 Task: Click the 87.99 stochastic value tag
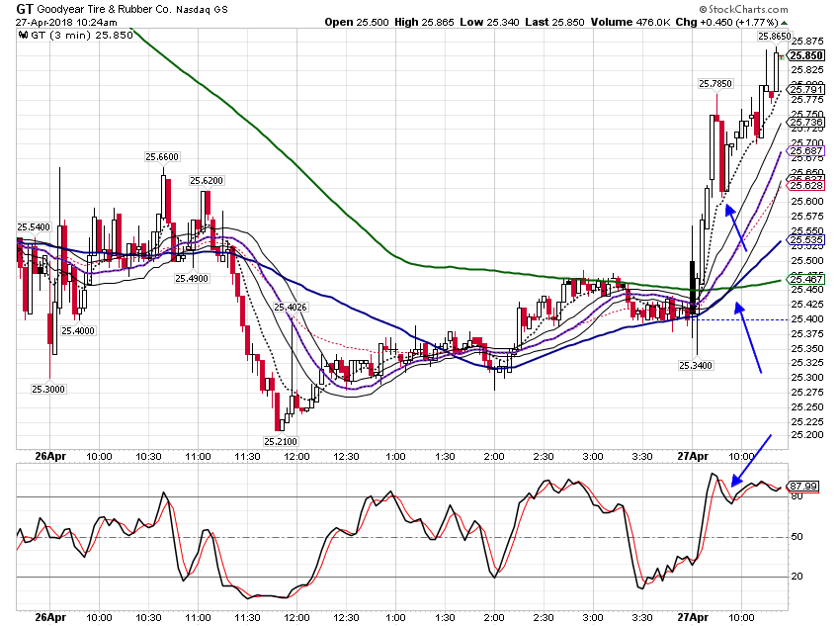pyautogui.click(x=803, y=487)
